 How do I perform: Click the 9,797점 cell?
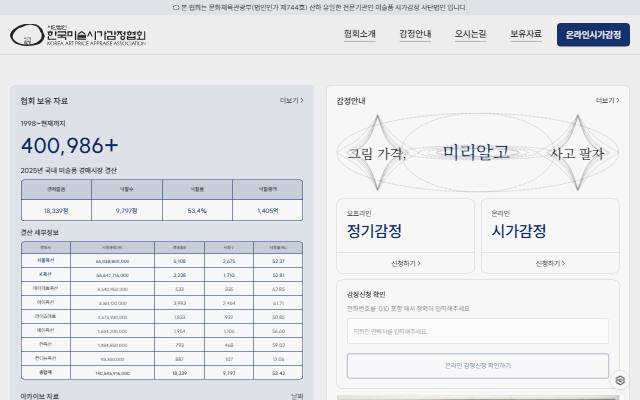tap(127, 211)
